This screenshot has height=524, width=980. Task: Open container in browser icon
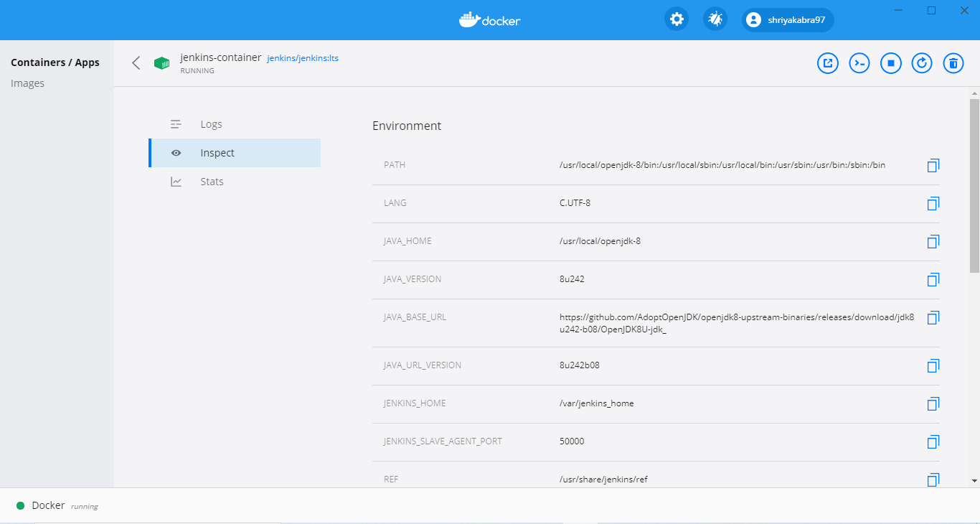pyautogui.click(x=828, y=63)
